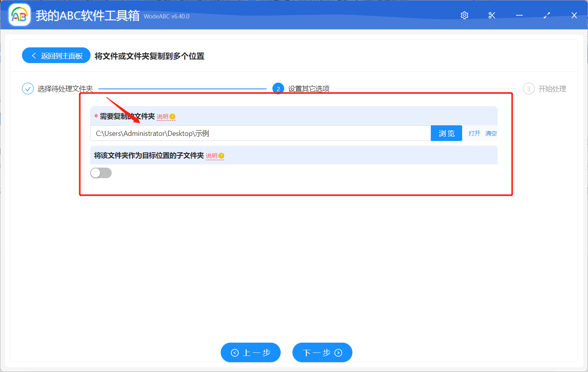Click the ABC toolbox logo icon
This screenshot has height=372, width=588.
coord(19,14)
